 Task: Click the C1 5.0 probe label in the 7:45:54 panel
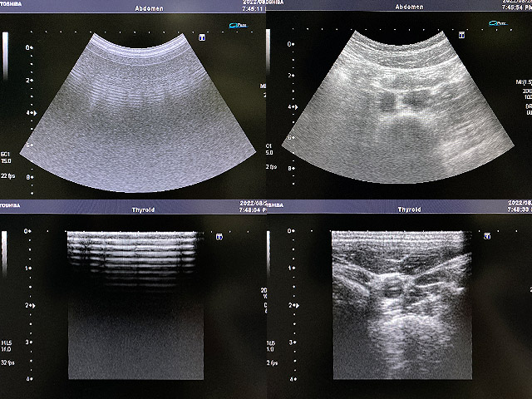(269, 150)
